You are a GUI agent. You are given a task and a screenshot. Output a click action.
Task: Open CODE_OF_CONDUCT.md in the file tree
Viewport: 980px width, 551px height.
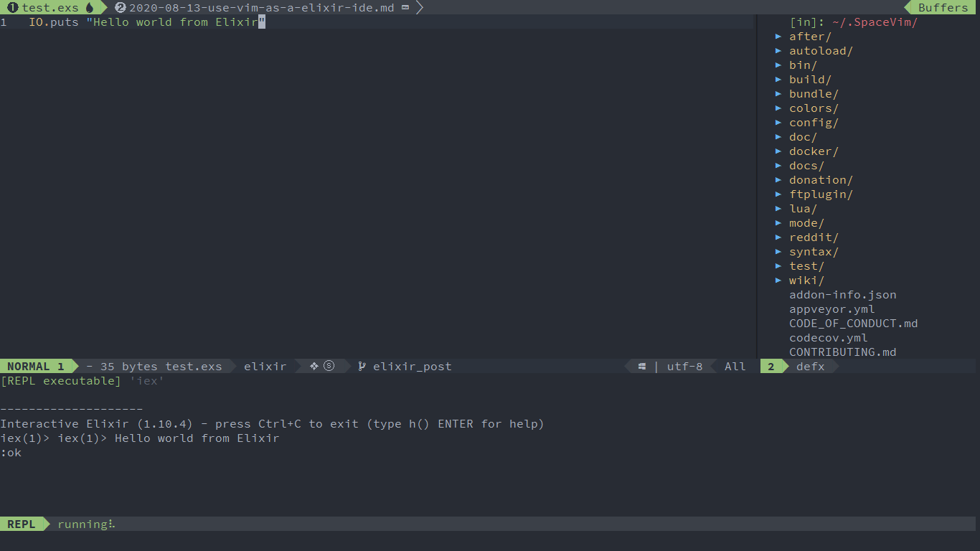pos(853,324)
